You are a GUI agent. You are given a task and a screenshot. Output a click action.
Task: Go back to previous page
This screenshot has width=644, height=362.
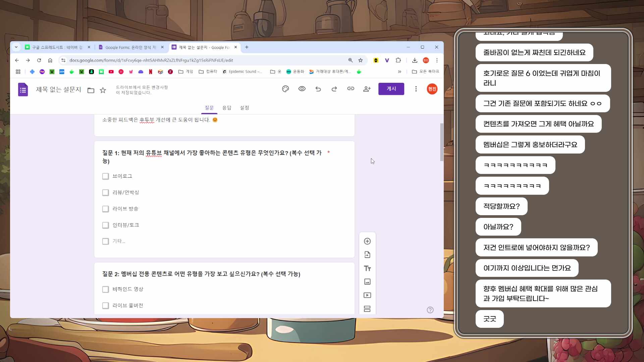click(x=17, y=60)
